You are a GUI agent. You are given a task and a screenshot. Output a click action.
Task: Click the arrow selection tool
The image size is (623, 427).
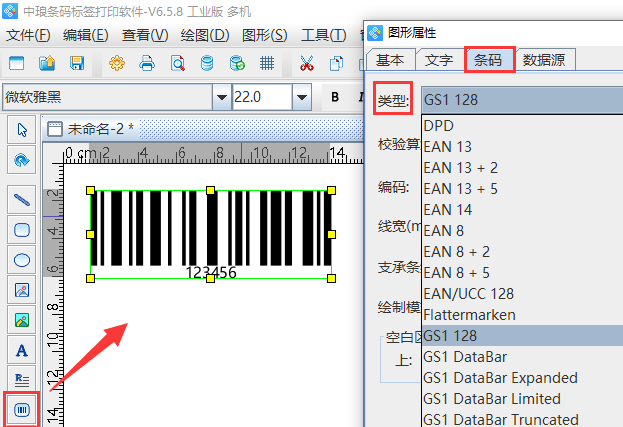(21, 129)
